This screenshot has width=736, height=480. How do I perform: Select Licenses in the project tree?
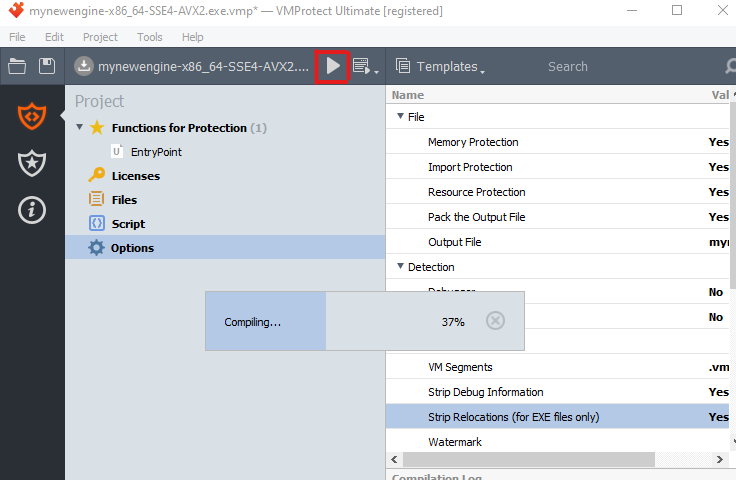(x=135, y=176)
